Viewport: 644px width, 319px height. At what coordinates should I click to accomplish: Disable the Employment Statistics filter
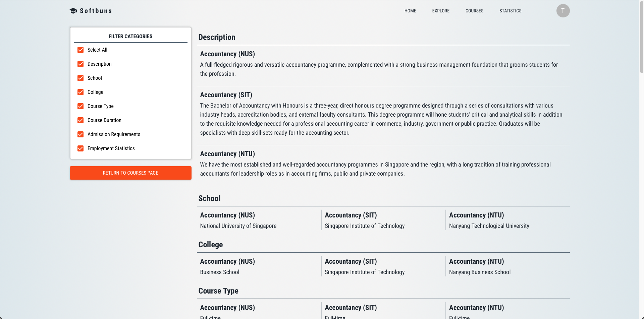point(80,148)
